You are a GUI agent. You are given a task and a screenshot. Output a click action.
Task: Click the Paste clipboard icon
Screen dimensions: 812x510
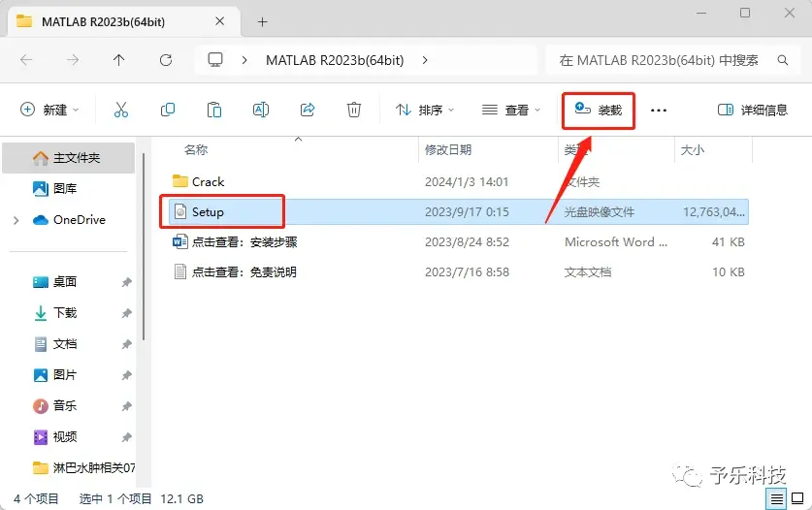point(213,110)
